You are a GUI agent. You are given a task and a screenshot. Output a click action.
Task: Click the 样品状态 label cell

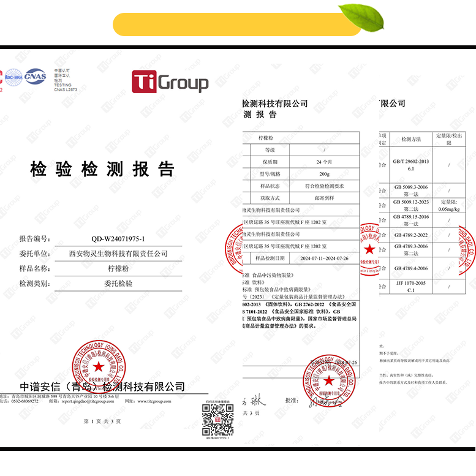270,186
